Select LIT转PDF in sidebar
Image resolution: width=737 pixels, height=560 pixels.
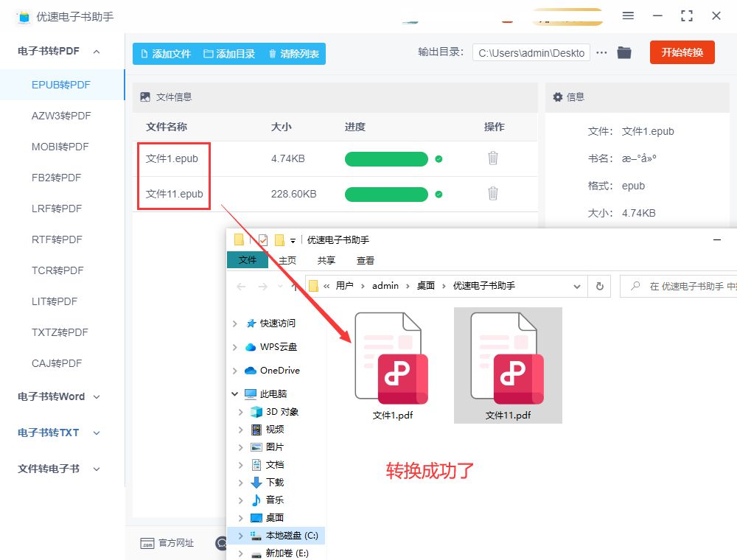(55, 301)
